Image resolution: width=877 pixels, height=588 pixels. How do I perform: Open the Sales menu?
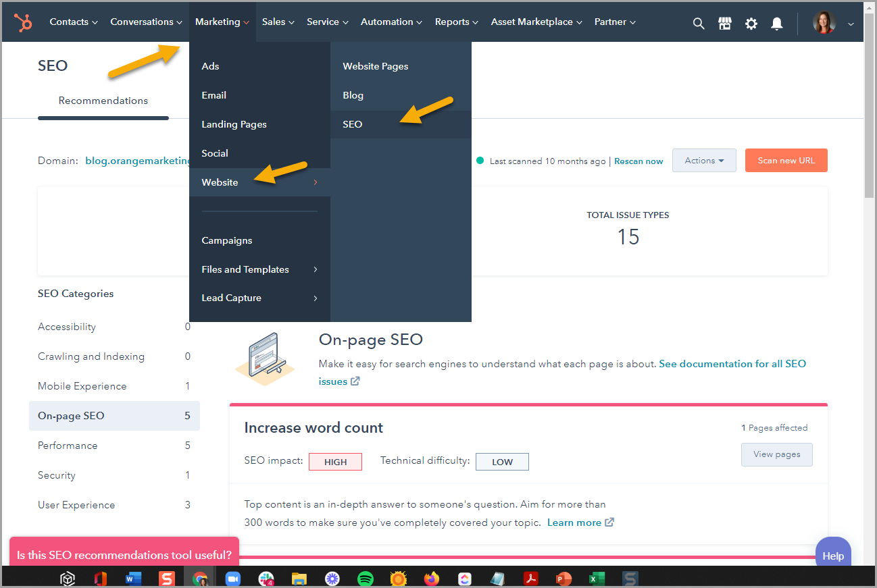point(278,22)
